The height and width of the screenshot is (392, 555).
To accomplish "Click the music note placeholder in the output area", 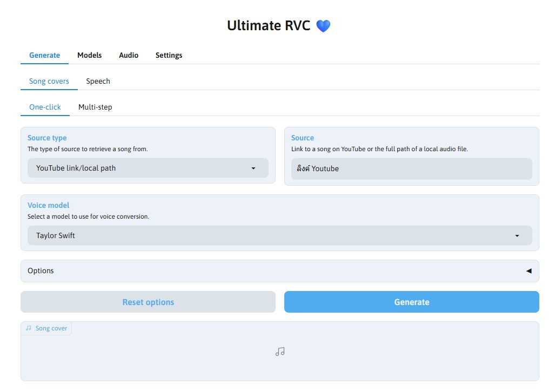I will click(279, 352).
